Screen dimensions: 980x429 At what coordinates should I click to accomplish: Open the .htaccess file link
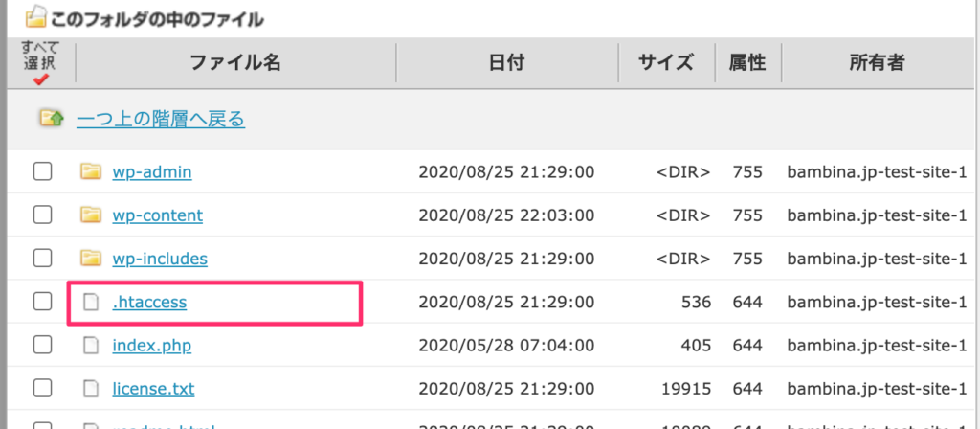tap(149, 303)
